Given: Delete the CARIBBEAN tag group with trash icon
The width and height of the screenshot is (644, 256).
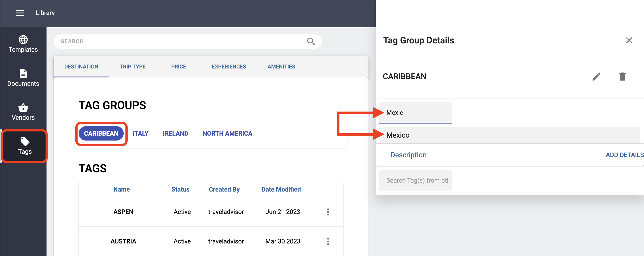Looking at the screenshot, I should point(622,77).
